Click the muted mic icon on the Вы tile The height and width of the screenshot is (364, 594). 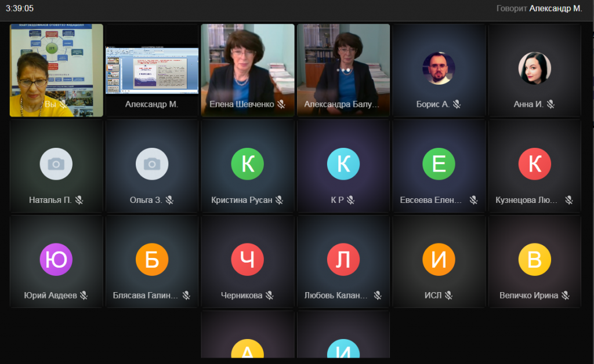tap(63, 104)
